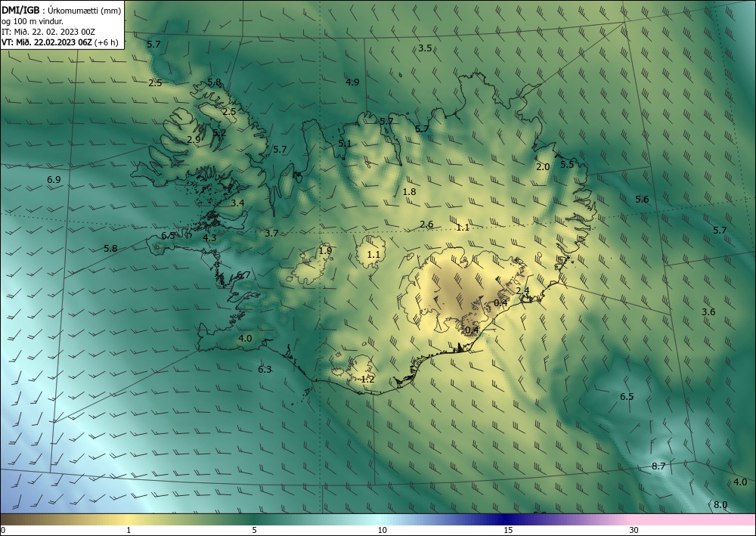The height and width of the screenshot is (536, 756).
Task: Click the 6.7 value label
Action: (243, 275)
